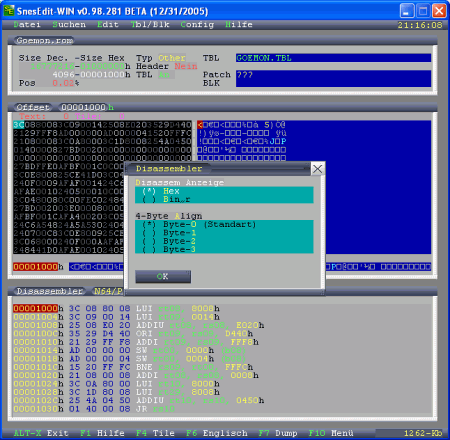The height and width of the screenshot is (440, 450).
Task: Click the Disassem Anzeige group label
Action: coord(180,183)
